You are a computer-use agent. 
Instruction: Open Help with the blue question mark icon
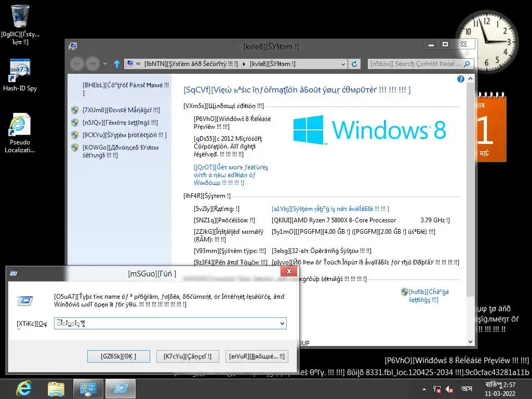tap(460, 79)
